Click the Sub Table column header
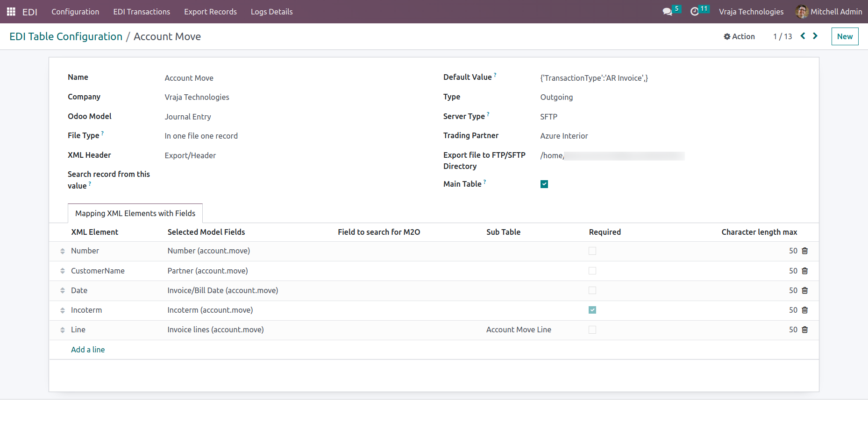The height and width of the screenshot is (435, 868). click(503, 232)
